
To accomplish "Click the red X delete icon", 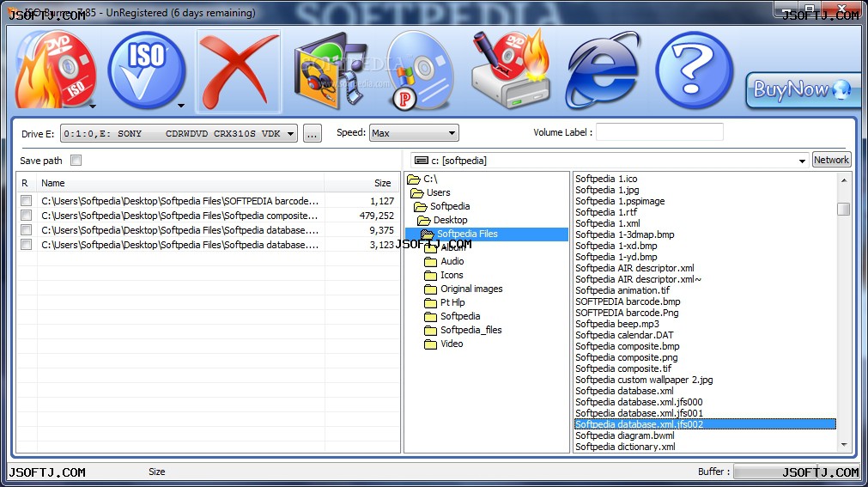I will click(239, 71).
